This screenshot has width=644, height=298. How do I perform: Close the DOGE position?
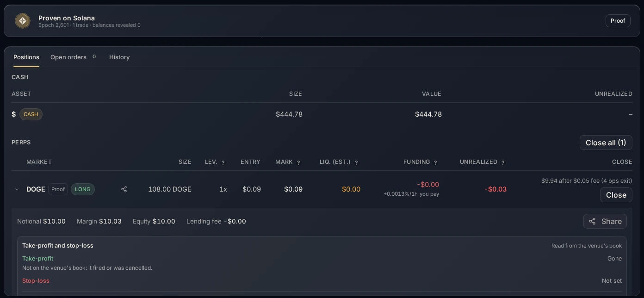(x=616, y=195)
